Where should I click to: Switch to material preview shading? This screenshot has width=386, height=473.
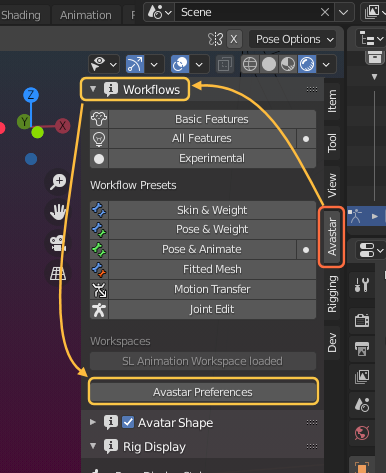point(288,64)
